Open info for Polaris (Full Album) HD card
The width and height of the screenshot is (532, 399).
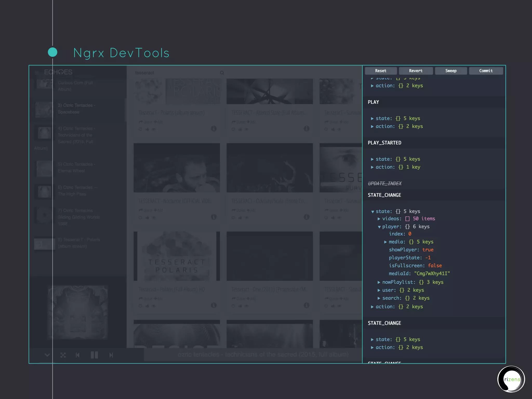pyautogui.click(x=214, y=305)
